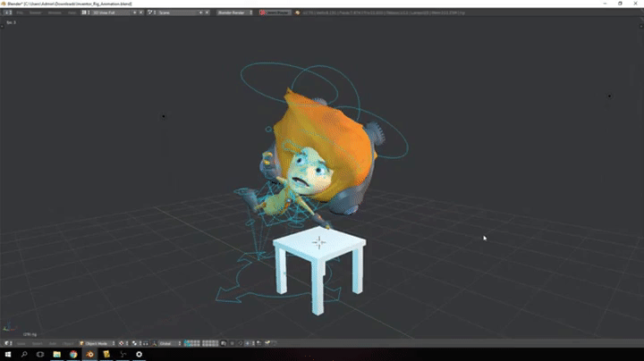Open the viewport shading mode selector
This screenshot has height=361, width=644.
[x=121, y=343]
